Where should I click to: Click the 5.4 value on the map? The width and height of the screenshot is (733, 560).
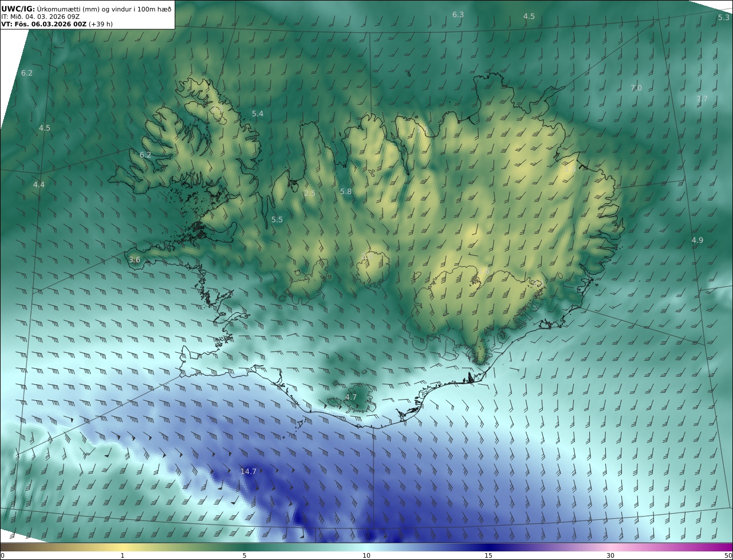point(258,113)
